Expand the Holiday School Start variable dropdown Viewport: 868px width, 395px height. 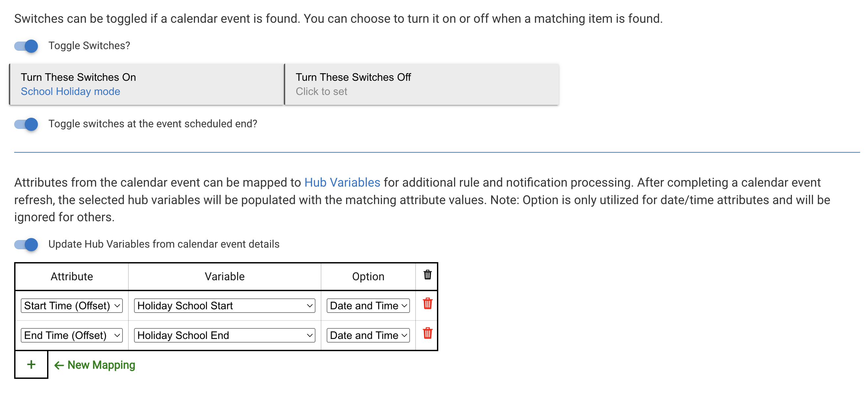[225, 306]
